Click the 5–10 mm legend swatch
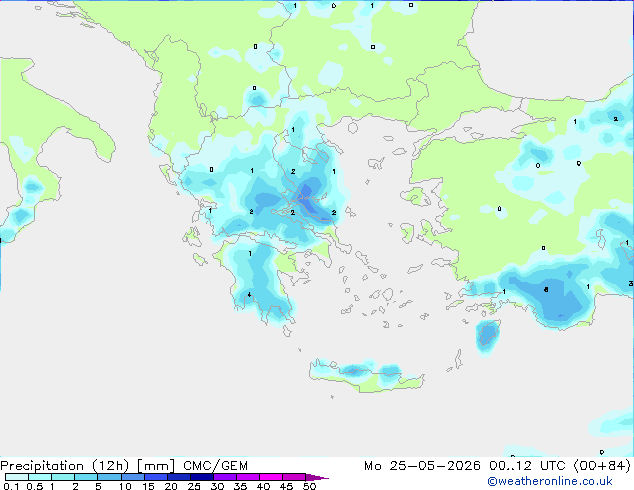The image size is (634, 490). [109, 477]
